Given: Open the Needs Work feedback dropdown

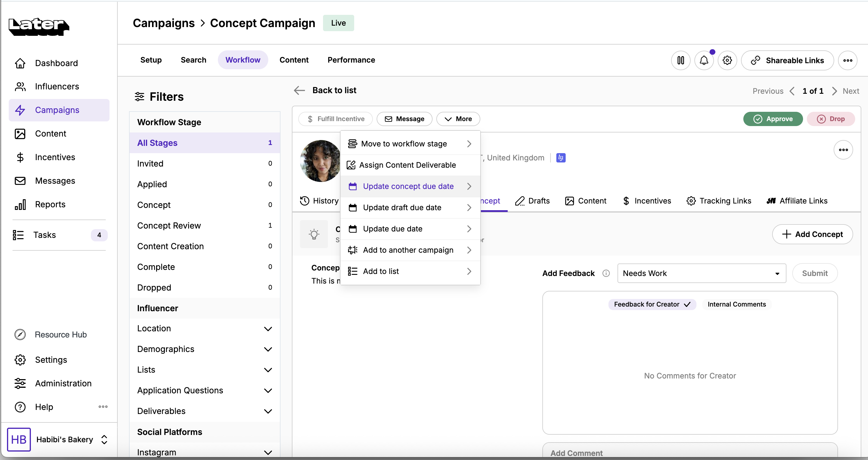Looking at the screenshot, I should [702, 273].
